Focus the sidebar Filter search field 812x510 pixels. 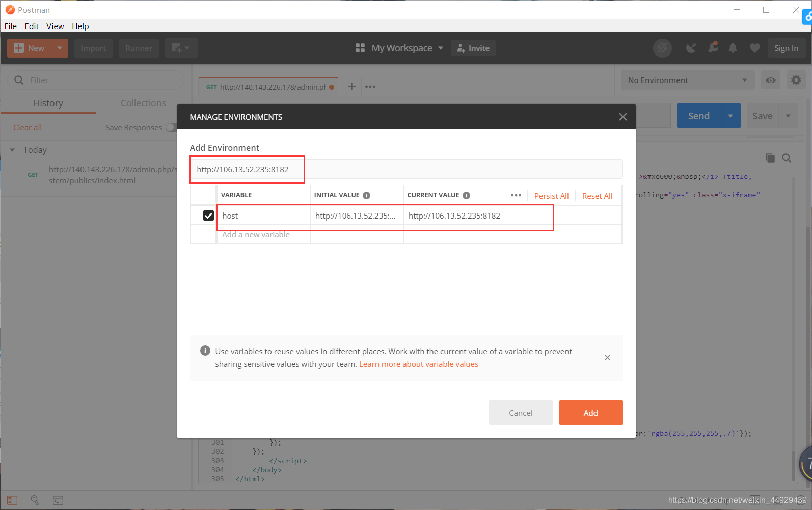click(x=96, y=80)
